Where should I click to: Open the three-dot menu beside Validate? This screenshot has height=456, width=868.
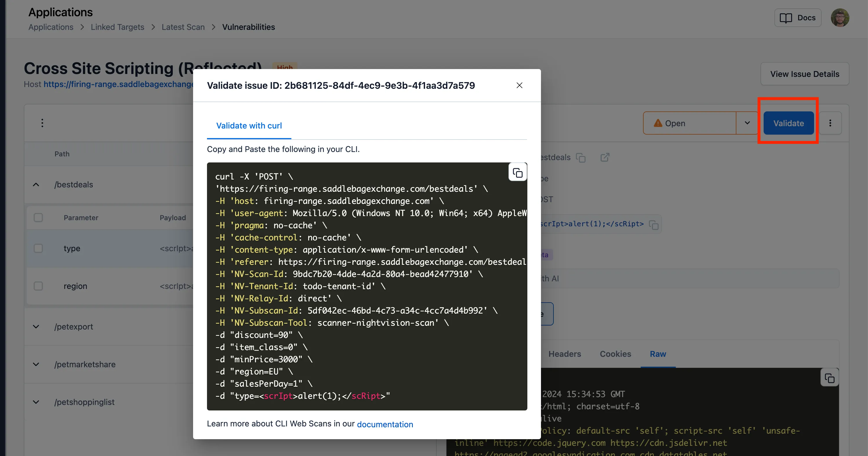[830, 123]
